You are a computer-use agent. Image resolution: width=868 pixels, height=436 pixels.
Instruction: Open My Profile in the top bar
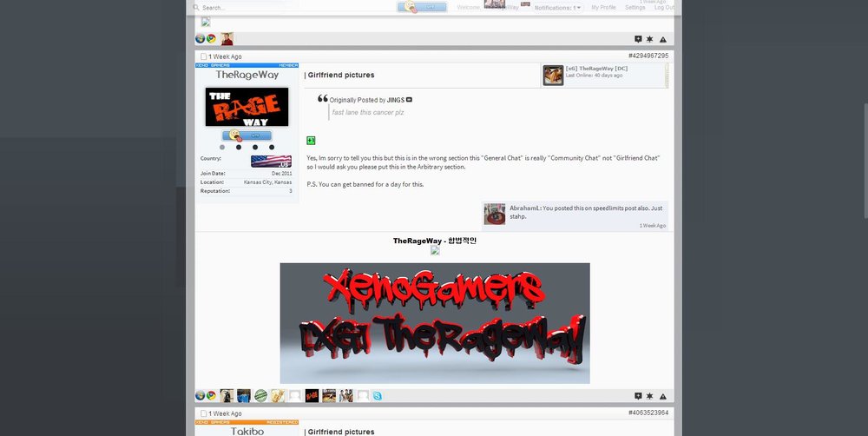[x=603, y=8]
